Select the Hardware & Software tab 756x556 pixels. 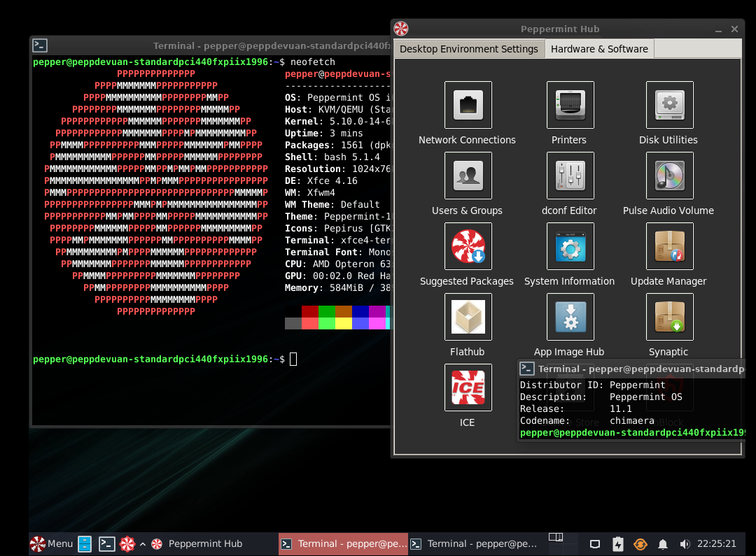pos(599,49)
